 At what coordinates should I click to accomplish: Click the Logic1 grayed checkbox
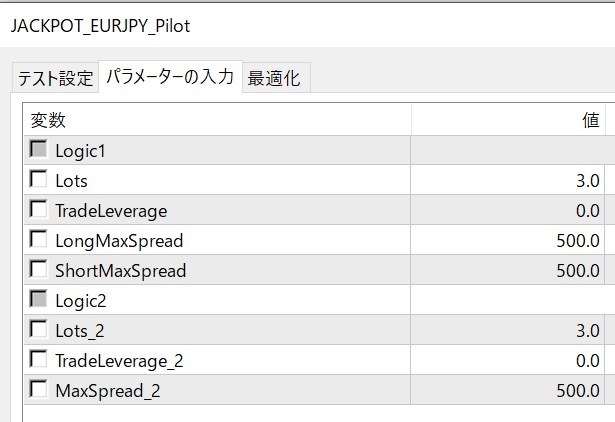click(39, 150)
